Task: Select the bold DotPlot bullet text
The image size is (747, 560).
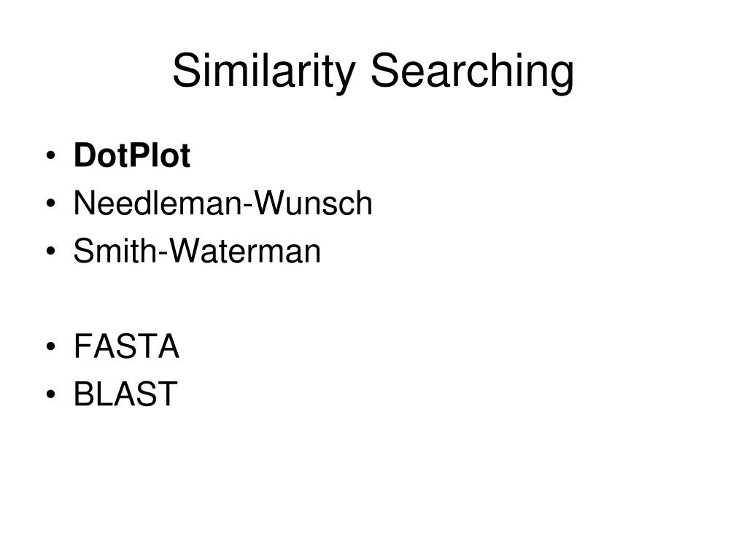Action: [132, 155]
